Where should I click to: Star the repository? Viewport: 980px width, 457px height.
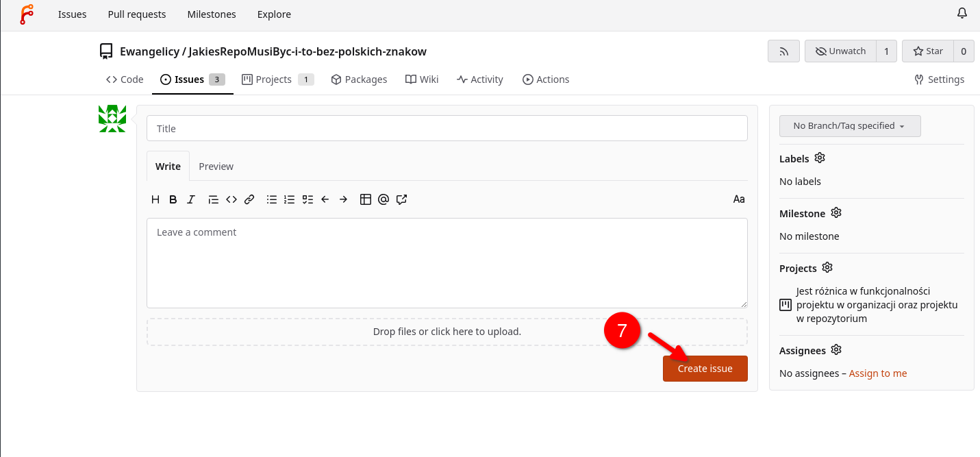(x=928, y=51)
